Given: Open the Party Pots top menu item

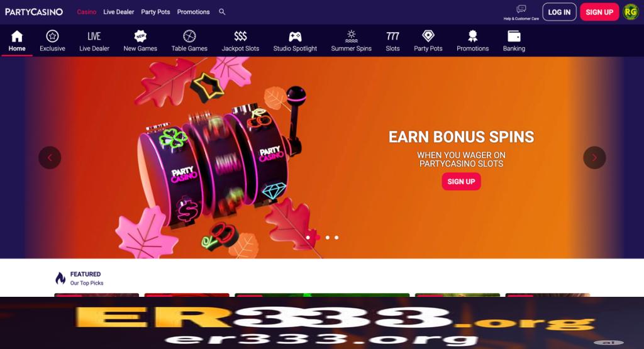Looking at the screenshot, I should (155, 12).
